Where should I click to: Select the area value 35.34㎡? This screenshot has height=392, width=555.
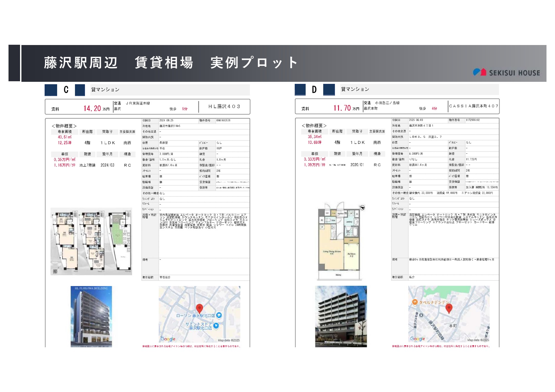(x=314, y=137)
